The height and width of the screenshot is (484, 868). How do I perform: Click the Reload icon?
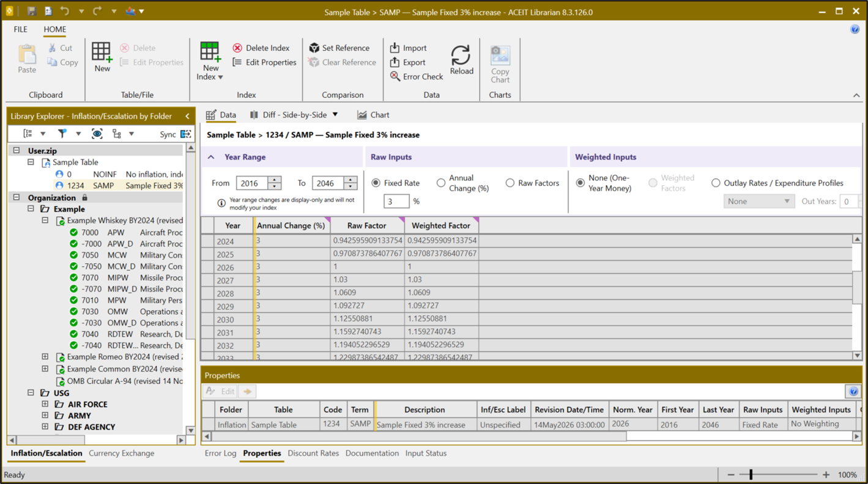click(x=461, y=55)
